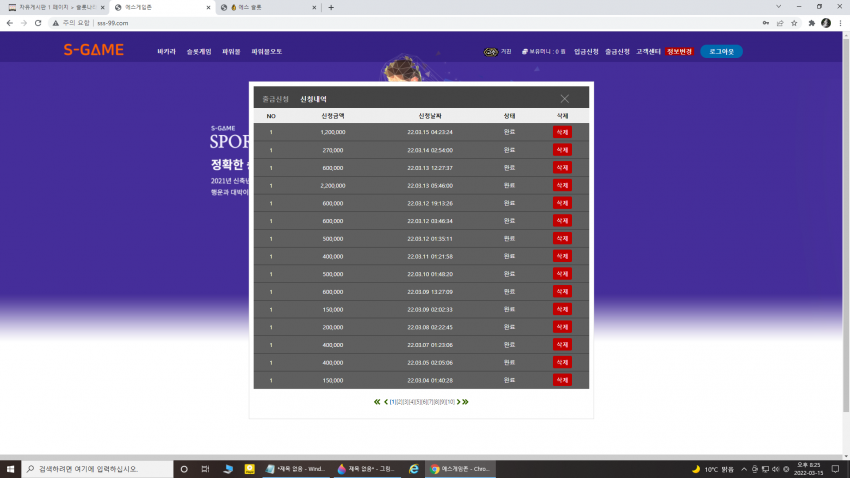Screen dimensions: 850x478
Task: Go to the next page arrow
Action: (458, 402)
